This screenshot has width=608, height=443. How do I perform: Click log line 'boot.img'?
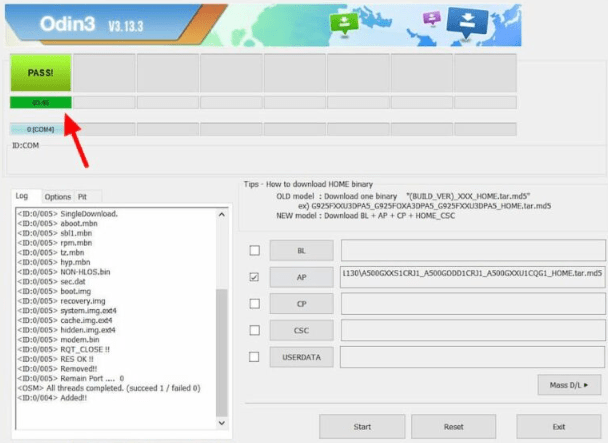pos(54,291)
